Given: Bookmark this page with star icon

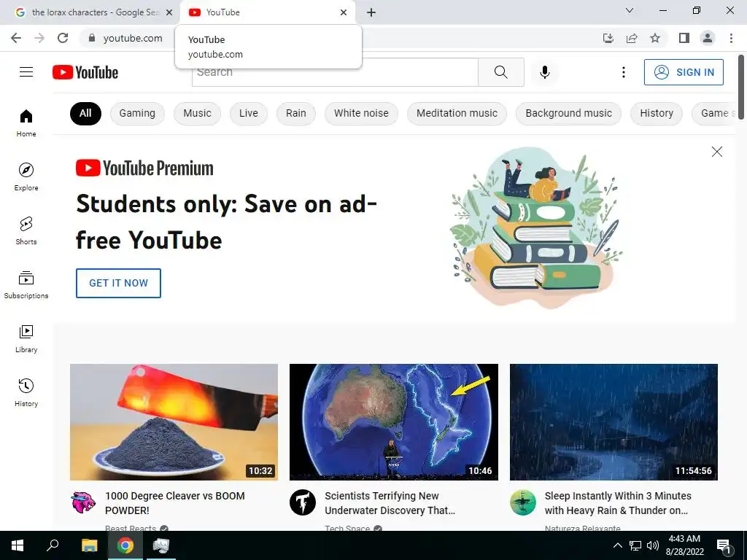Looking at the screenshot, I should point(655,38).
